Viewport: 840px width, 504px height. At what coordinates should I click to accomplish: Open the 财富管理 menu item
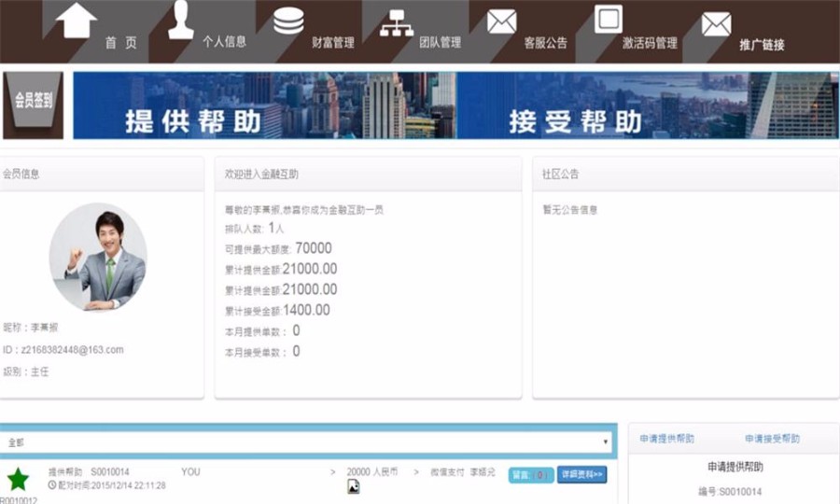[x=333, y=42]
